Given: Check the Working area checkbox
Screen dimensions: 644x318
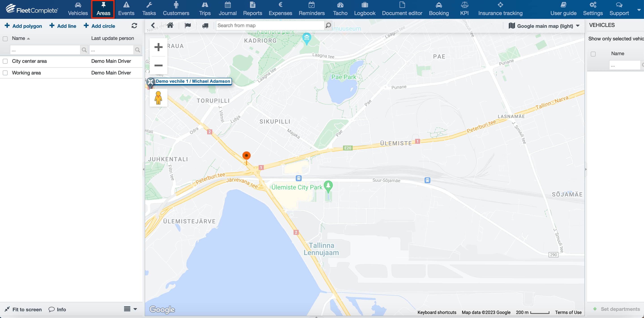Looking at the screenshot, I should click(x=5, y=73).
